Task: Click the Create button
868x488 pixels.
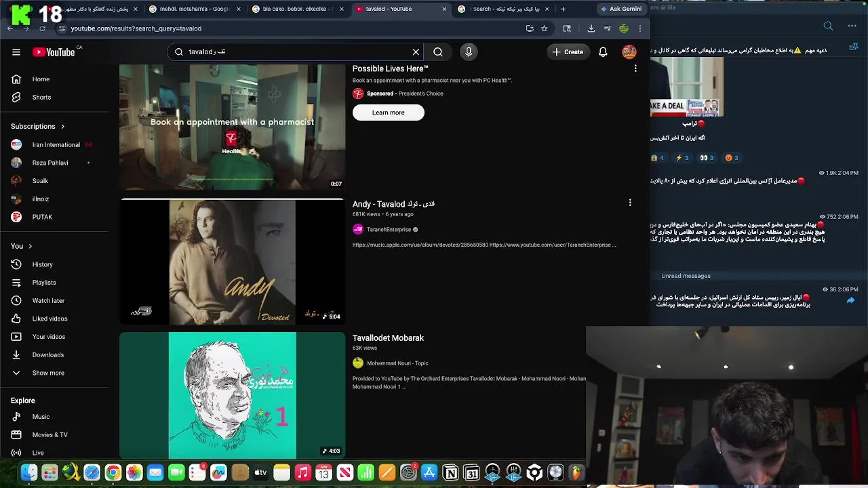Action: pyautogui.click(x=568, y=52)
